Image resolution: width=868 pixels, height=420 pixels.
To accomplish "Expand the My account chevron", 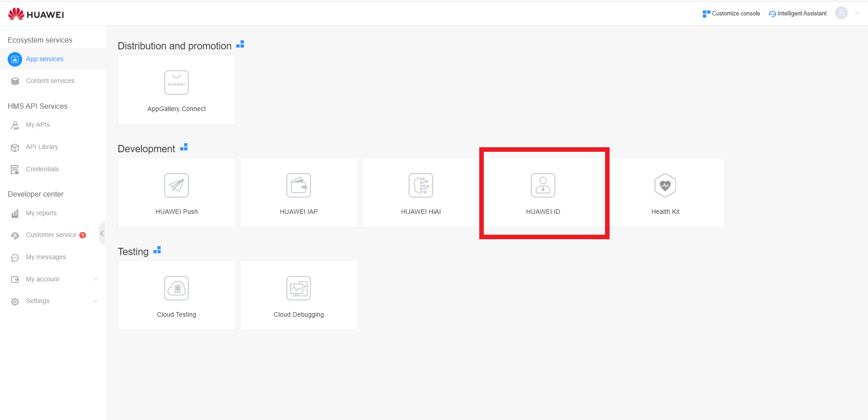I will 95,279.
